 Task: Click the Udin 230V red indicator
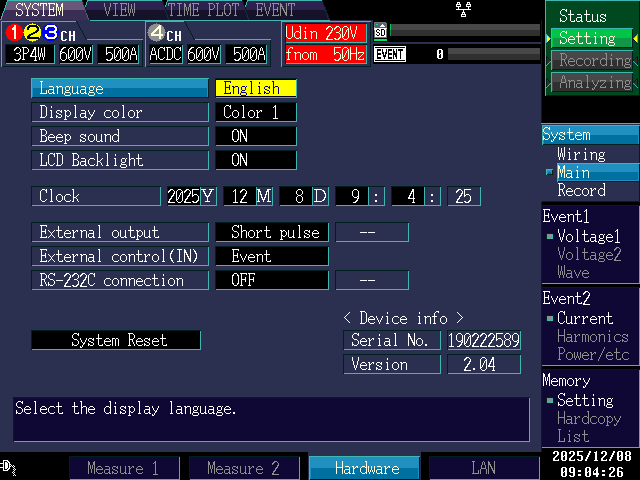(325, 33)
